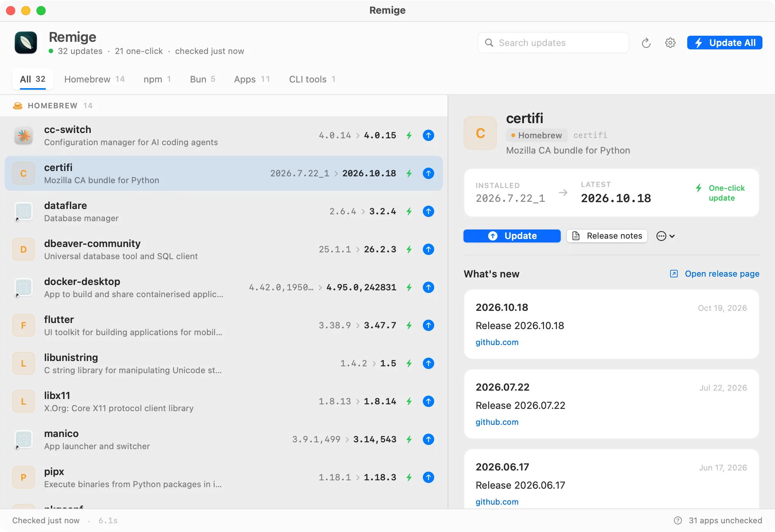Select the flutter row name
The height and width of the screenshot is (532, 775).
coord(59,319)
